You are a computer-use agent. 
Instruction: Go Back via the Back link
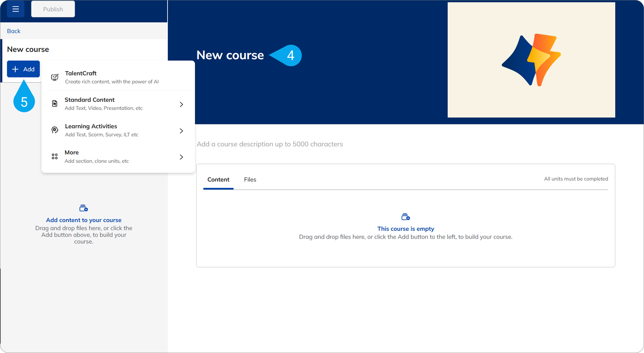click(14, 31)
